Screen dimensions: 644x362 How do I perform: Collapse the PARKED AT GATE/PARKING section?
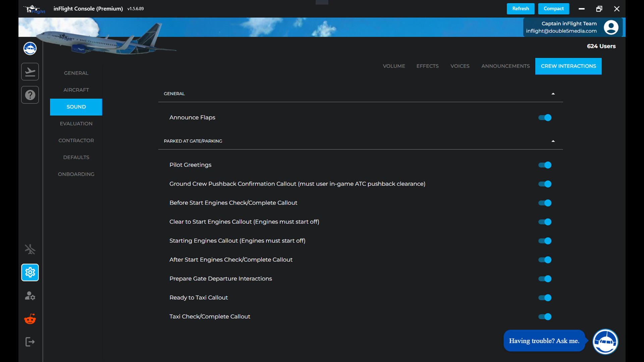pyautogui.click(x=553, y=141)
